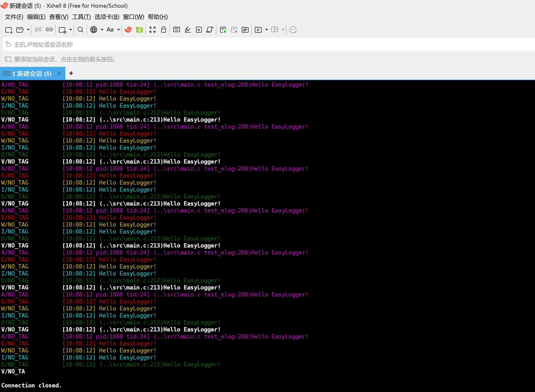The height and width of the screenshot is (392, 535).
Task: Click the add-session arrow icon beside hint text
Action: pyautogui.click(x=8, y=59)
